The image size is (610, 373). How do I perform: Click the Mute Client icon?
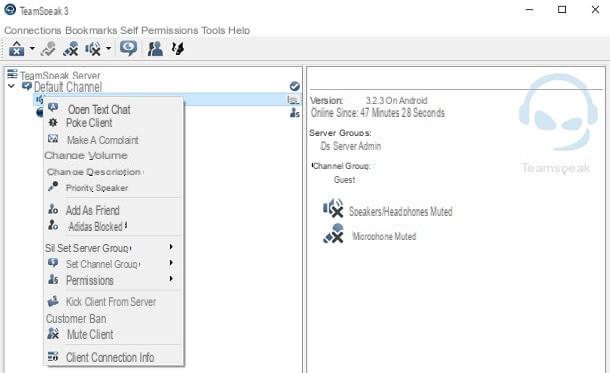(53, 333)
